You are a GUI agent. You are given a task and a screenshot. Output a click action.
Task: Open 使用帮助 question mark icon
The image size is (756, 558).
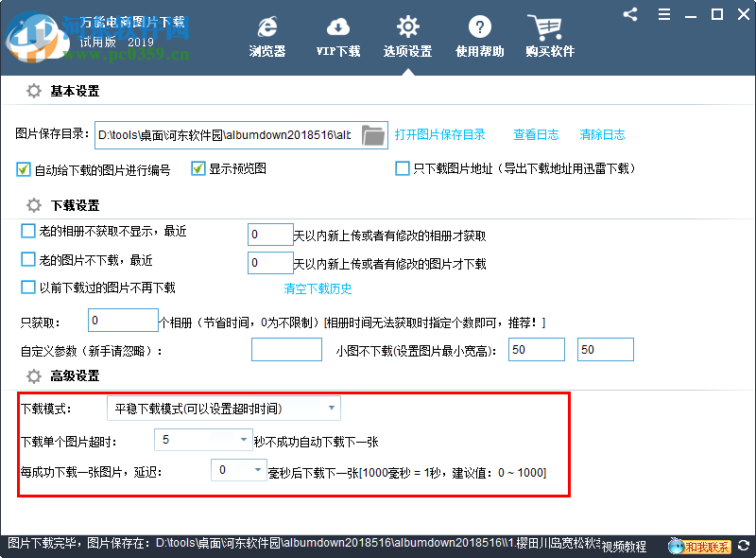[479, 28]
